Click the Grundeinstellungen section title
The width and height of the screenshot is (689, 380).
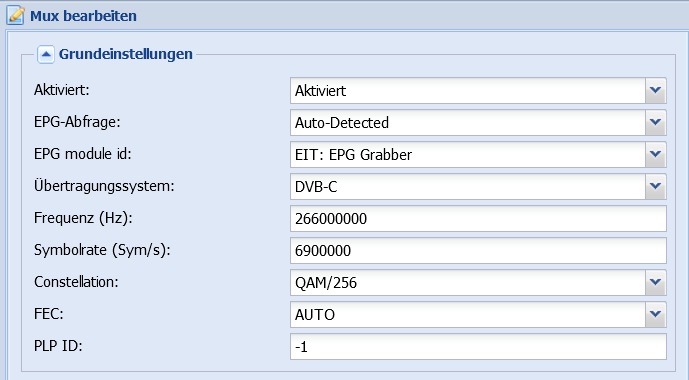point(126,54)
